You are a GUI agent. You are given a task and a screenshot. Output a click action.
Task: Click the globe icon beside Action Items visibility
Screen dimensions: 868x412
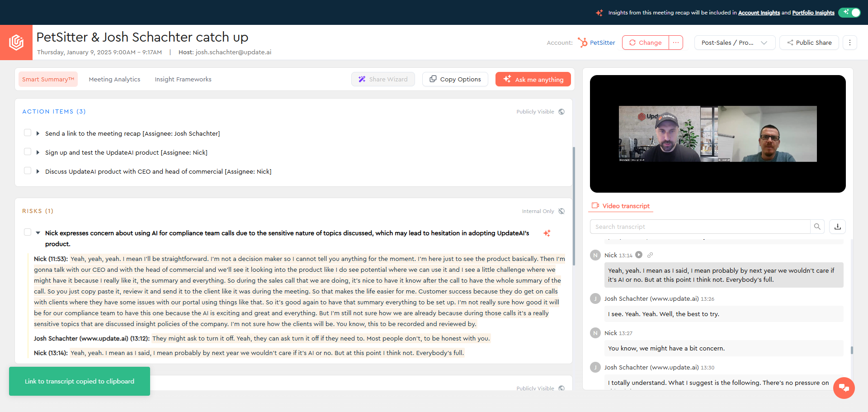pos(561,112)
